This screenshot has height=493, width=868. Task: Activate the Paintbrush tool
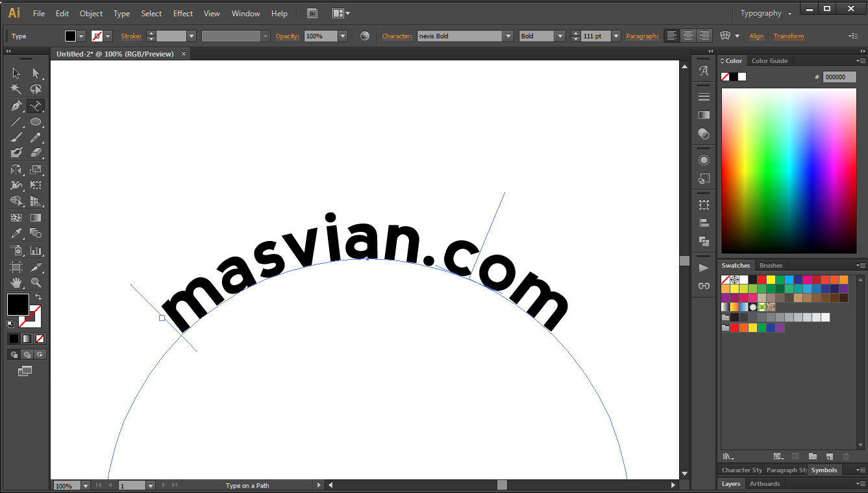point(15,137)
